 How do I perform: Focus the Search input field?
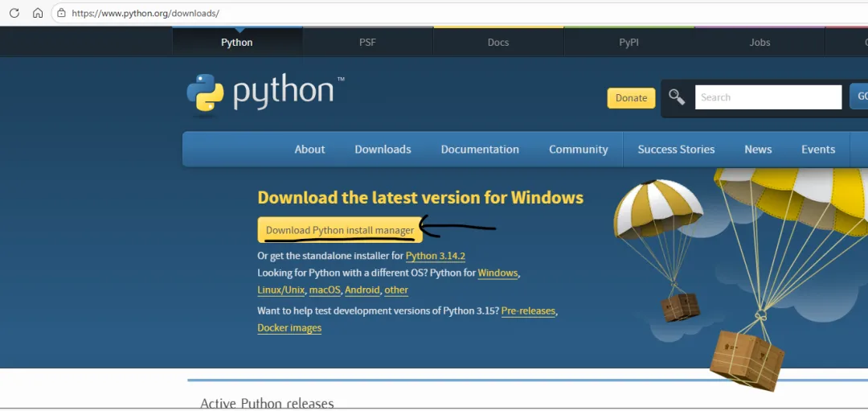tap(768, 97)
